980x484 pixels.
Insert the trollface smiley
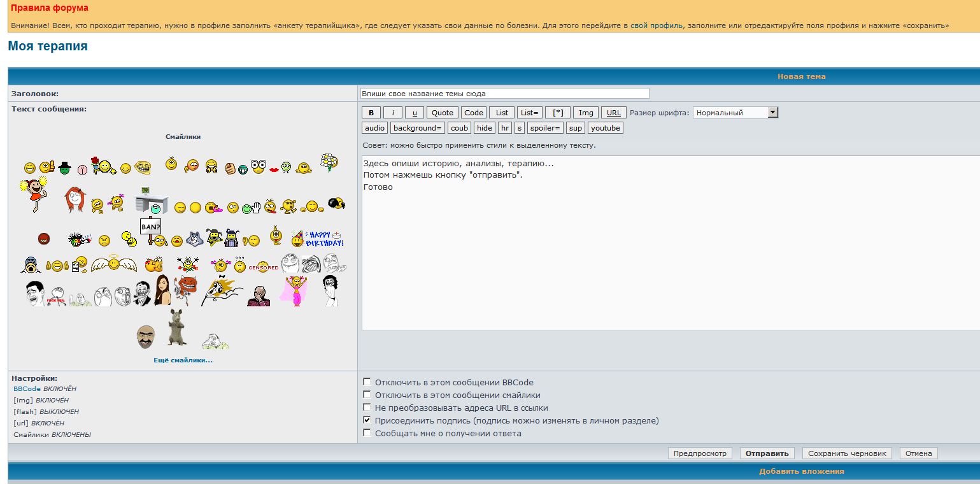pos(143,167)
